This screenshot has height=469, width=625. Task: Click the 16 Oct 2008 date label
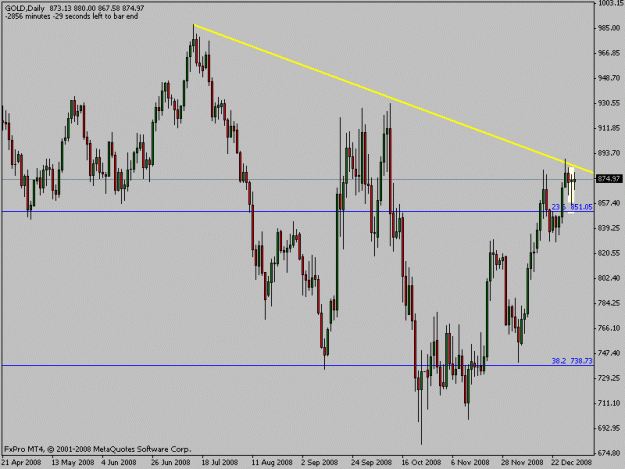tap(421, 462)
